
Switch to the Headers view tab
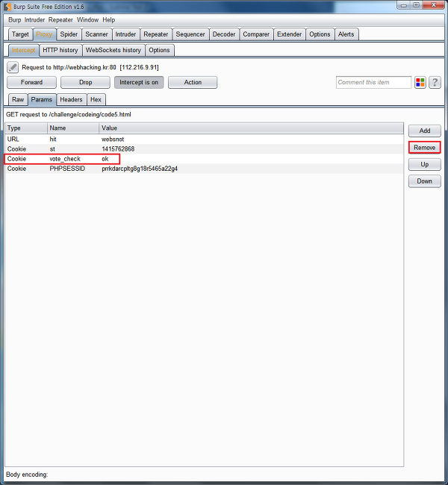[71, 99]
